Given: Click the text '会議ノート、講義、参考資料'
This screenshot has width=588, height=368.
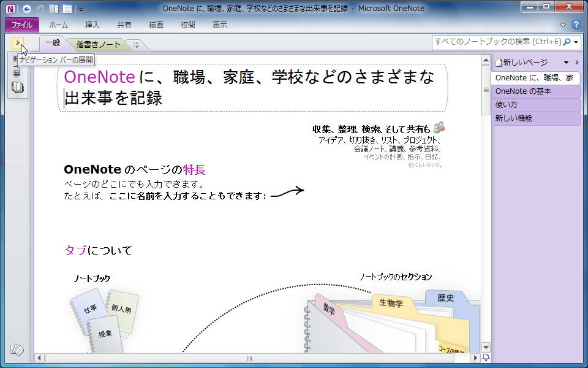Looking at the screenshot, I should click(397, 149).
